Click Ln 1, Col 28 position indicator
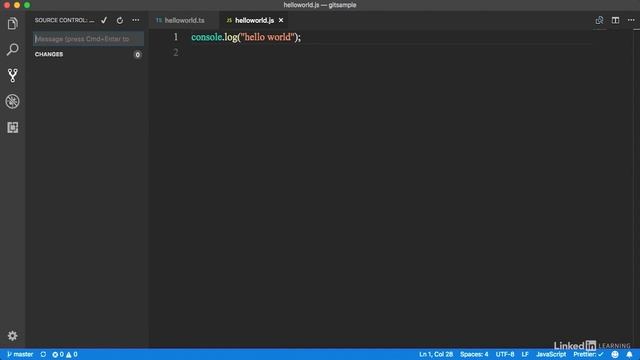 click(x=436, y=354)
